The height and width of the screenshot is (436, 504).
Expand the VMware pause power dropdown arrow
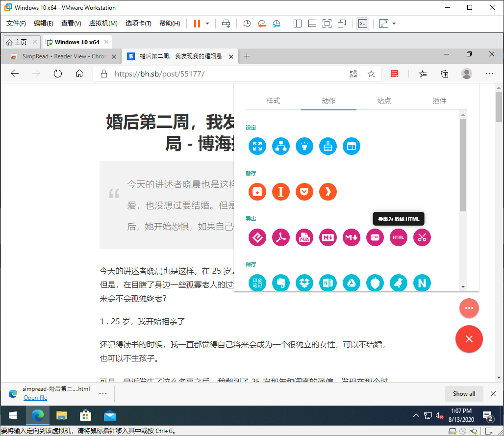[207, 24]
